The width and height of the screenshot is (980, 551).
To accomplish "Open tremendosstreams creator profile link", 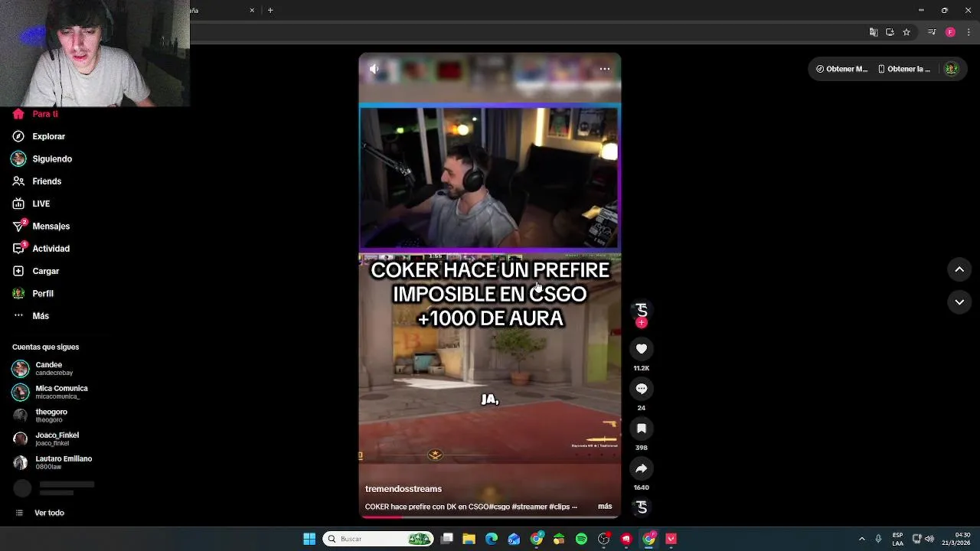I will coord(403,489).
